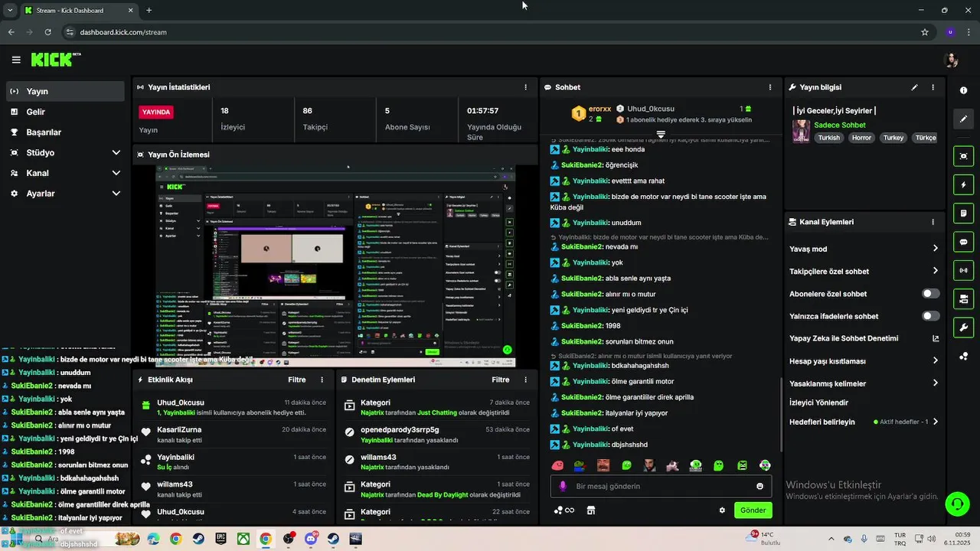The height and width of the screenshot is (551, 980).
Task: Click the chat panel scrollbar
Action: tap(780, 414)
